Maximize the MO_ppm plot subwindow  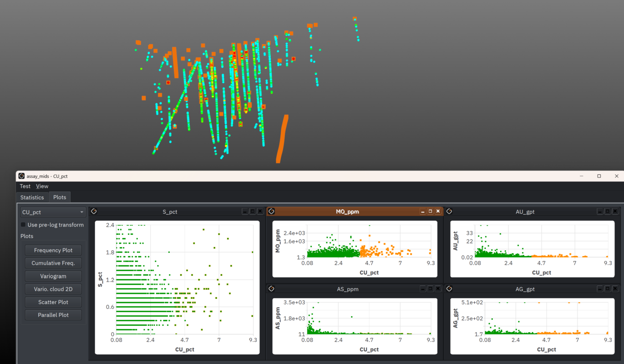430,212
